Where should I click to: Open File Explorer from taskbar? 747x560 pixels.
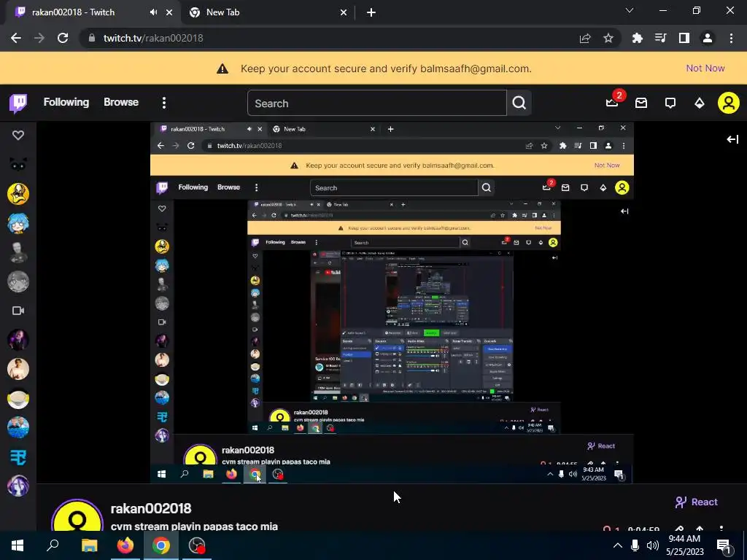click(89, 545)
